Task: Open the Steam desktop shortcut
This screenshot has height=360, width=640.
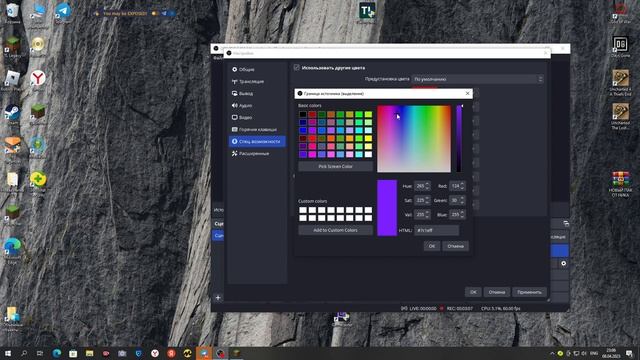Action: pos(12,113)
